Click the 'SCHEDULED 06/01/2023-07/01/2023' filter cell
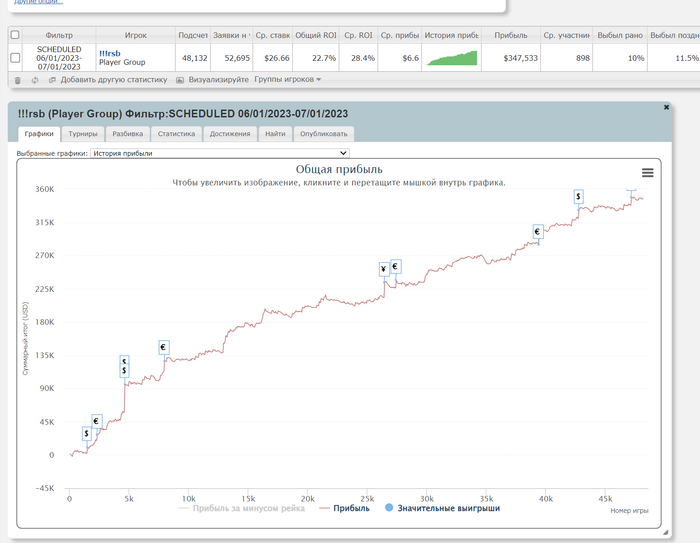 click(59, 58)
